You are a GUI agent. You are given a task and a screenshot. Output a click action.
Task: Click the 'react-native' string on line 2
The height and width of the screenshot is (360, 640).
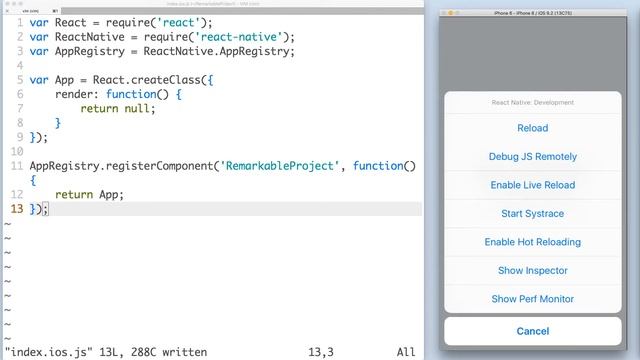pos(239,37)
